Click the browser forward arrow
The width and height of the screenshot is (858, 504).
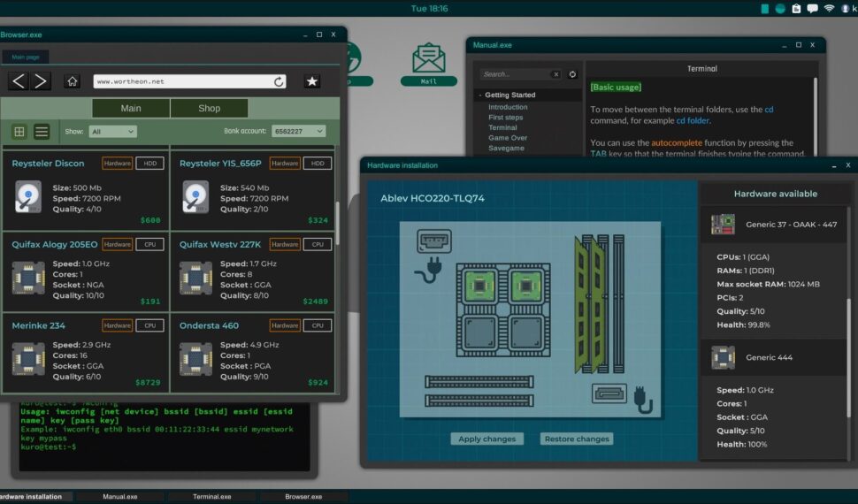(x=41, y=81)
